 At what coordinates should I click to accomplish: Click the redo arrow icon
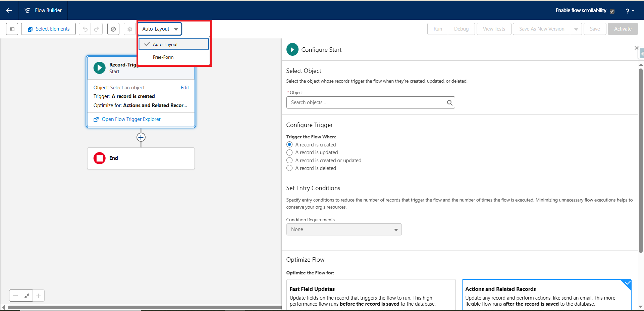click(97, 29)
